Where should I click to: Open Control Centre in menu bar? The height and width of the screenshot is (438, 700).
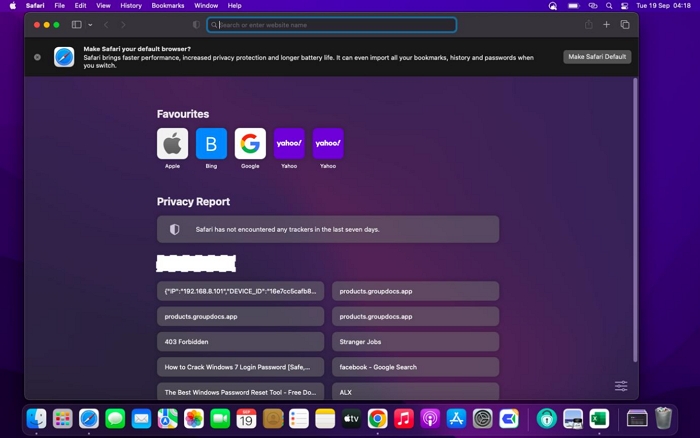[x=625, y=6]
